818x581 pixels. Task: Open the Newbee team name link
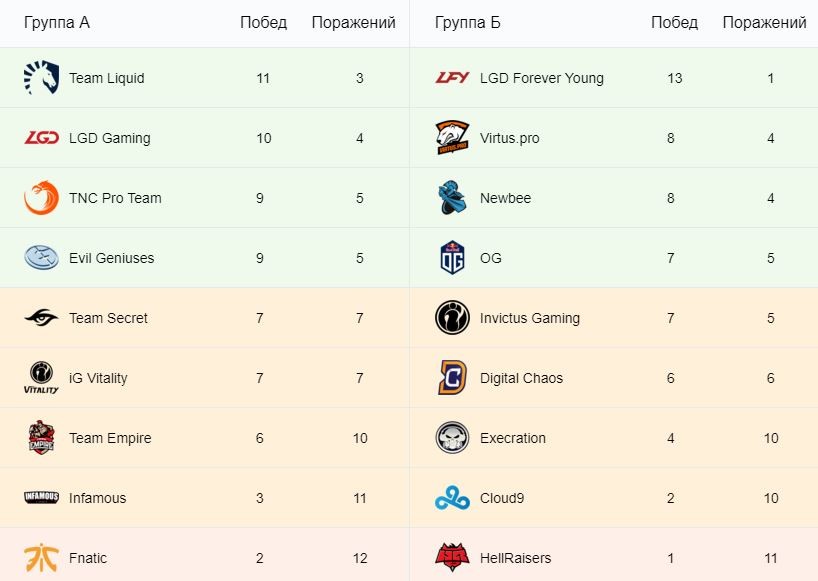505,198
